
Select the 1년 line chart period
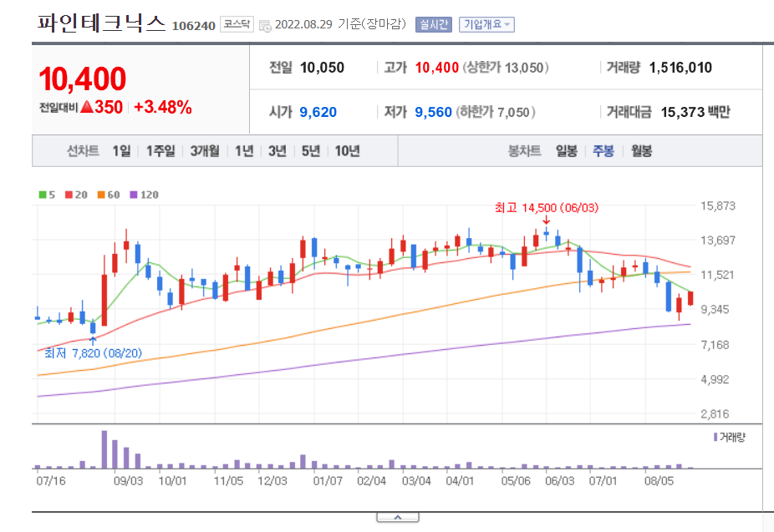point(244,151)
